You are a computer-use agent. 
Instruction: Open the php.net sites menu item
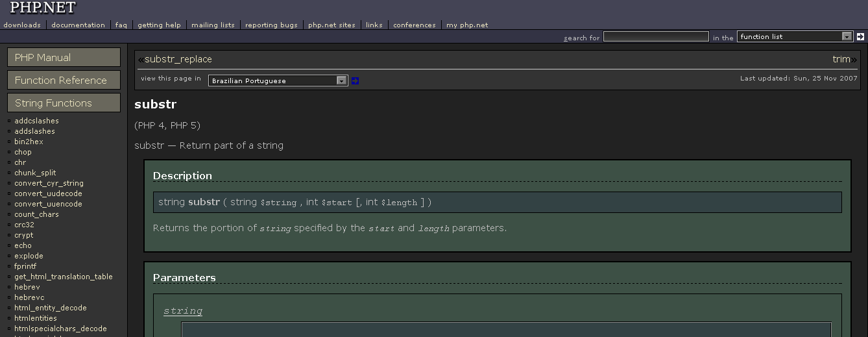coord(332,25)
